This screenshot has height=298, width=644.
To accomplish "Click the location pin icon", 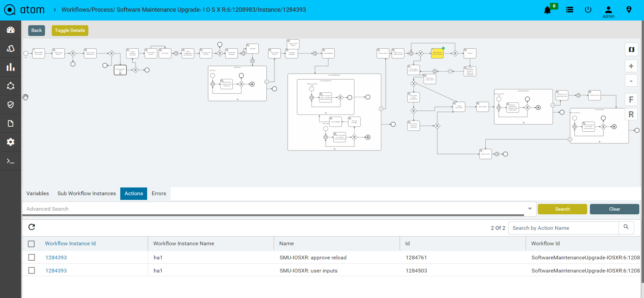I will click(x=629, y=10).
